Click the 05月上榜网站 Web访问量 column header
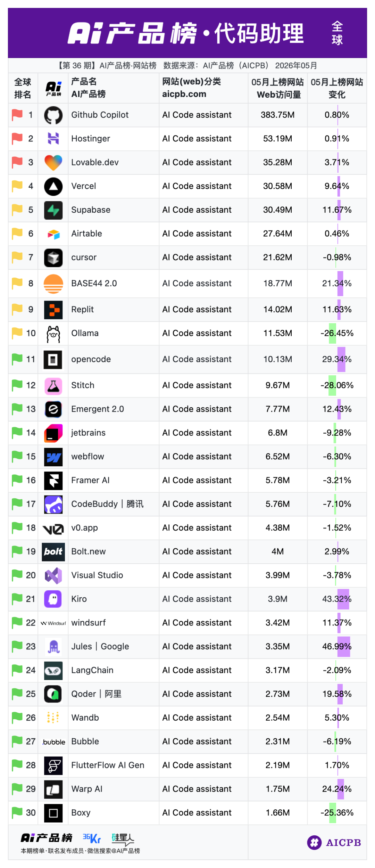 (277, 88)
